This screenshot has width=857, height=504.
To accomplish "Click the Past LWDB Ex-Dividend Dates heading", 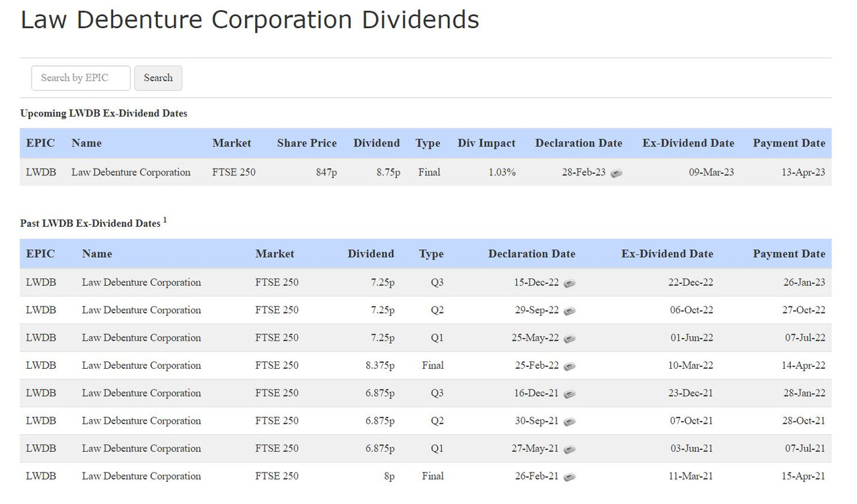I will click(x=90, y=224).
